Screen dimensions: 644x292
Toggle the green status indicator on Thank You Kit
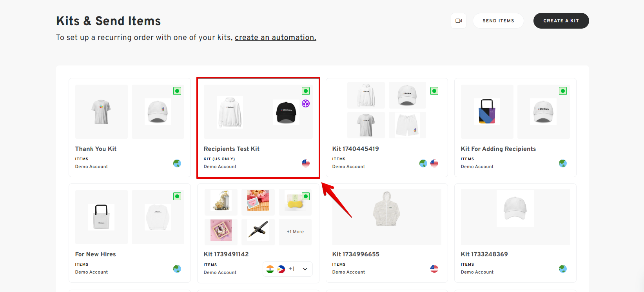coord(177,91)
